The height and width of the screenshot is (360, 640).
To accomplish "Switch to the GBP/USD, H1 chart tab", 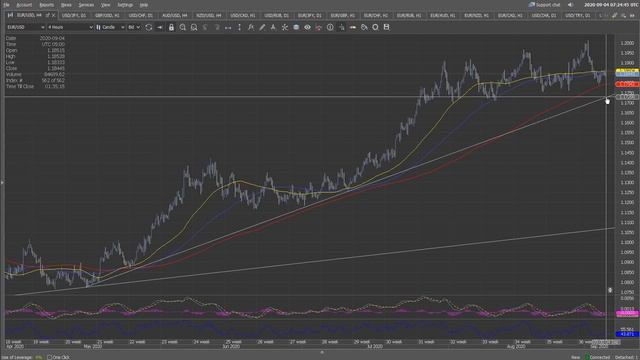I will tap(107, 16).
